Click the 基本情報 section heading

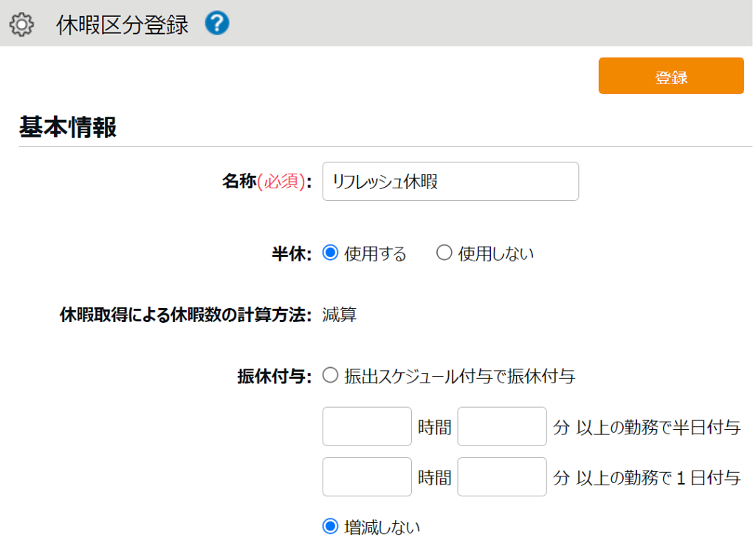click(68, 127)
